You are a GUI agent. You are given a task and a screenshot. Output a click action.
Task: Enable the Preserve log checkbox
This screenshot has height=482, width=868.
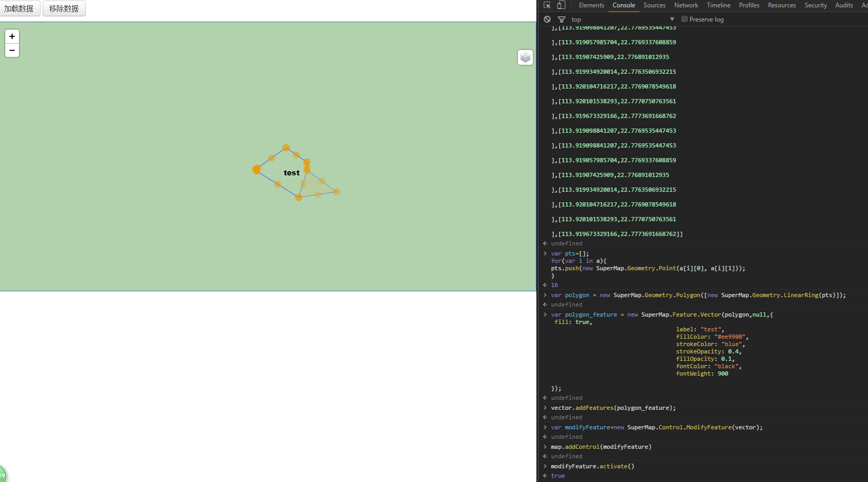coord(684,19)
